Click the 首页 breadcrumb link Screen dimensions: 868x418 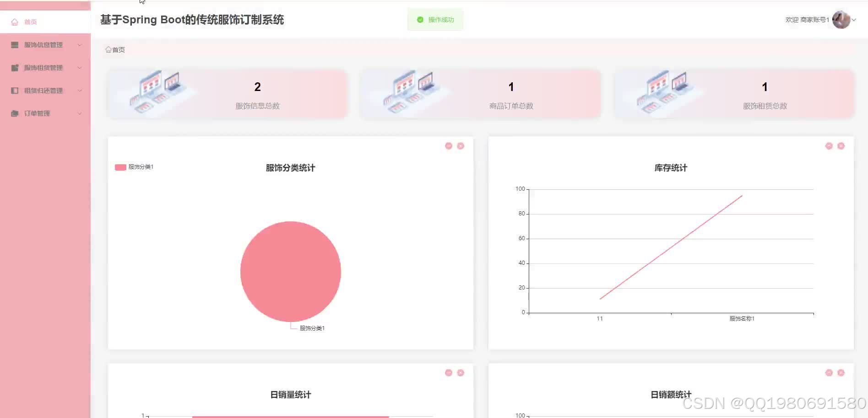click(x=117, y=49)
